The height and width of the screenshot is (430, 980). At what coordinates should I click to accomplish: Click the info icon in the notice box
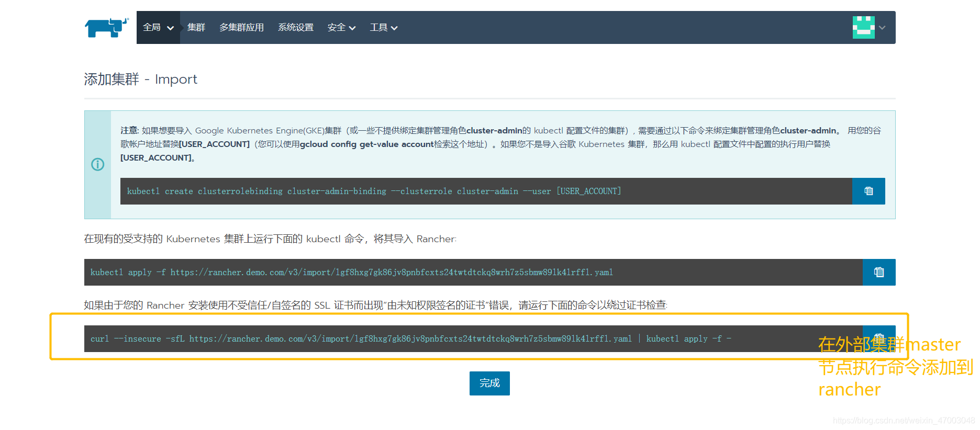coord(98,164)
